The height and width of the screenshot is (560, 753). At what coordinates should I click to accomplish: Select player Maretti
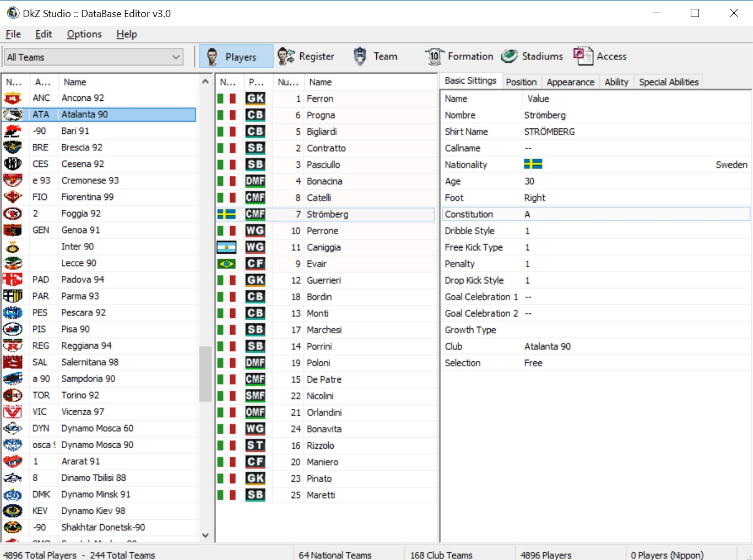pos(326,495)
